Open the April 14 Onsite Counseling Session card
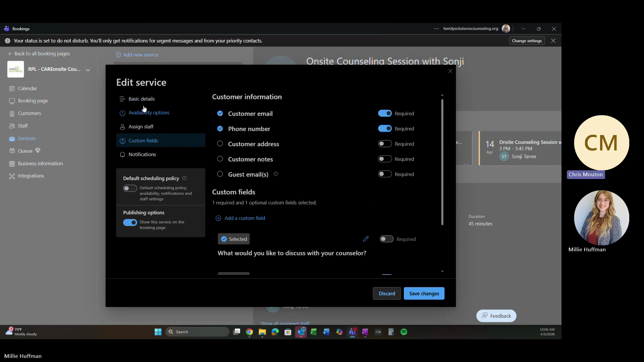 pyautogui.click(x=520, y=148)
